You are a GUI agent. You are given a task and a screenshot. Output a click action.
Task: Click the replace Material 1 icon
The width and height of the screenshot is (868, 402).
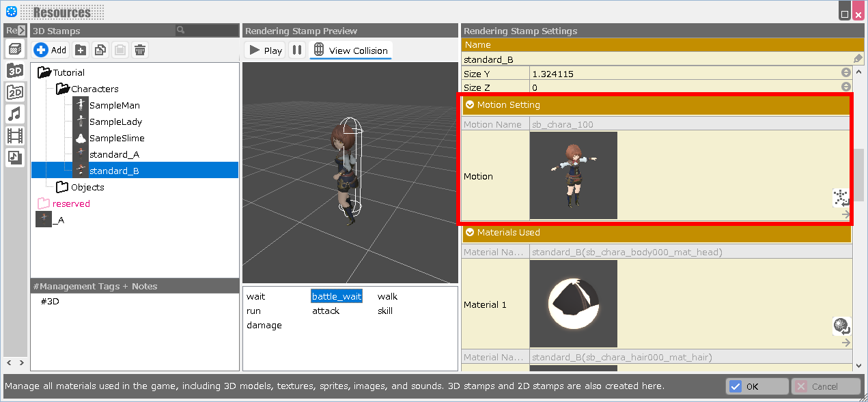click(x=841, y=326)
